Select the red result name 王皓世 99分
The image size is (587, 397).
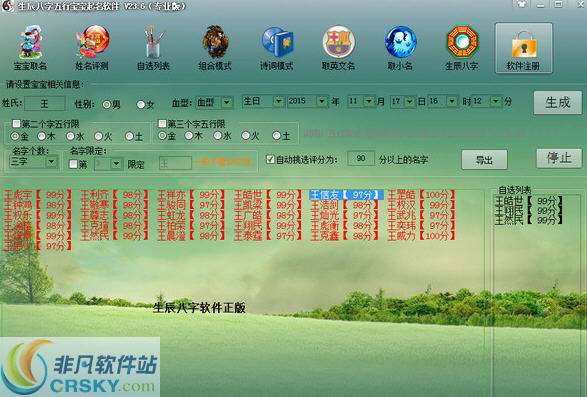pyautogui.click(x=268, y=195)
